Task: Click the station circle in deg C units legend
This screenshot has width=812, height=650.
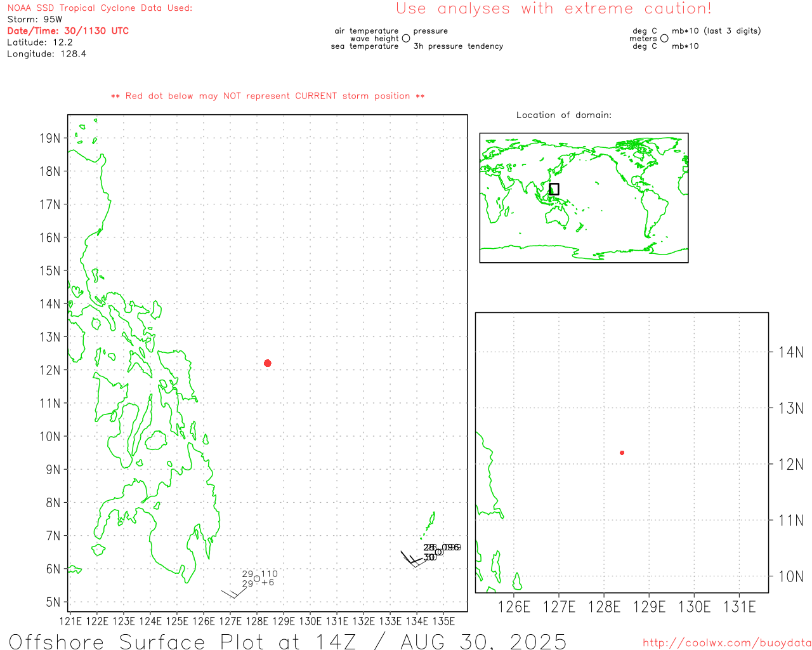Action: [x=664, y=38]
